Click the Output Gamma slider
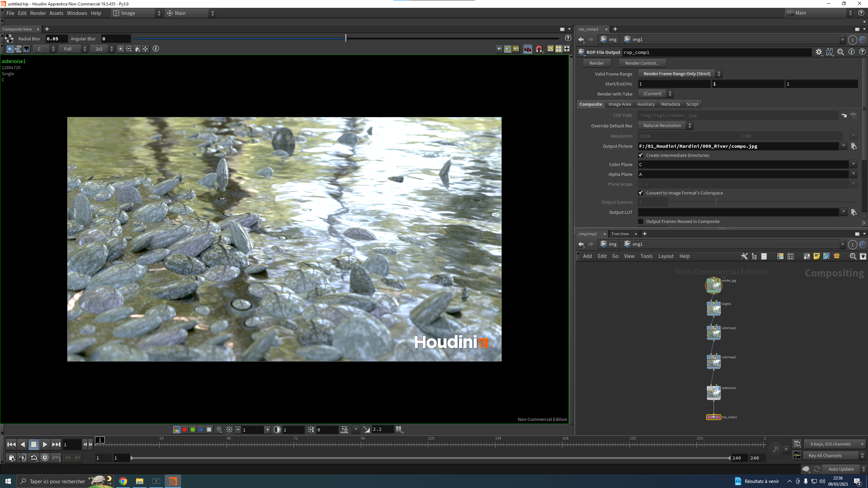 (x=763, y=202)
